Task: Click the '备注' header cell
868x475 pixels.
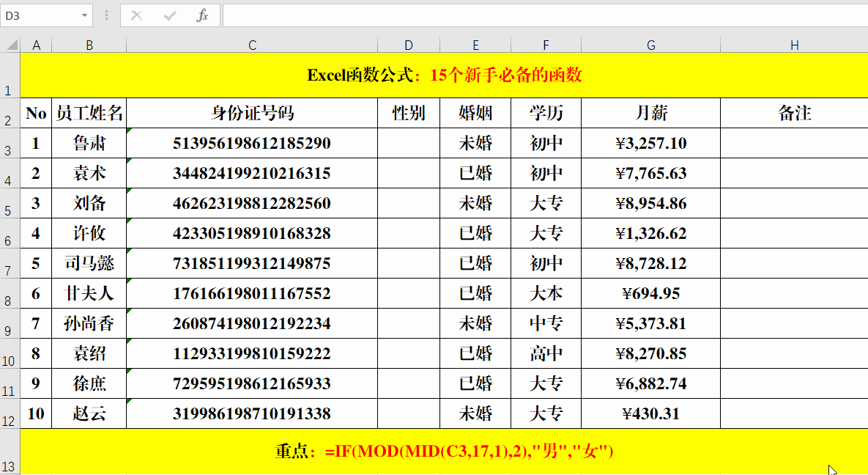Action: (x=794, y=113)
